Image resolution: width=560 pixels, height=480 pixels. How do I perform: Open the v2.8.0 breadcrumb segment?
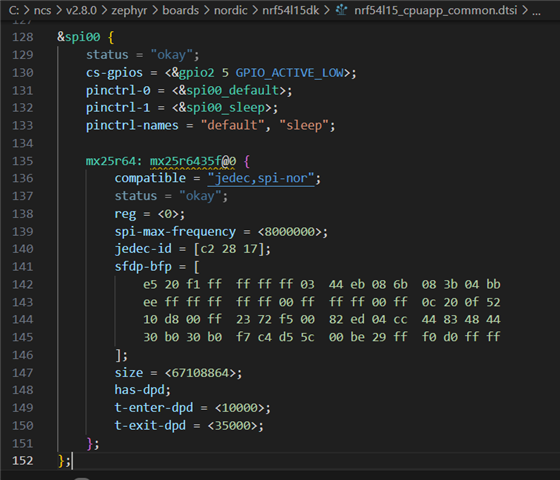(81, 10)
